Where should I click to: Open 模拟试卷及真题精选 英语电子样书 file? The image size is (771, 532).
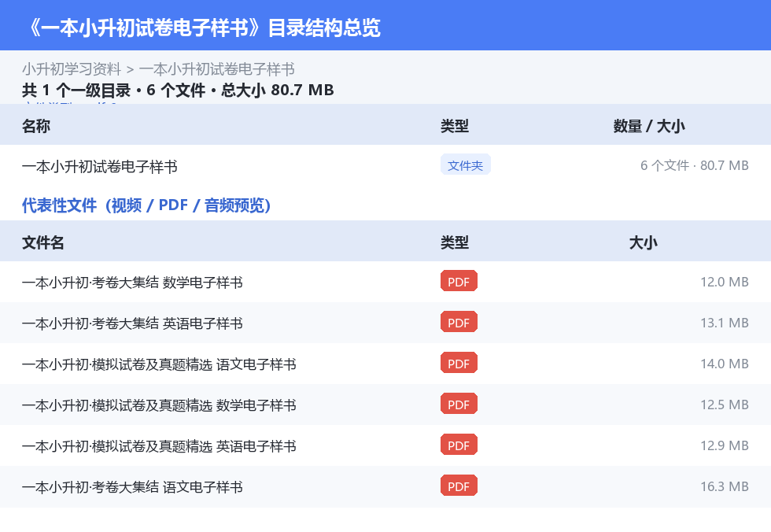point(159,446)
